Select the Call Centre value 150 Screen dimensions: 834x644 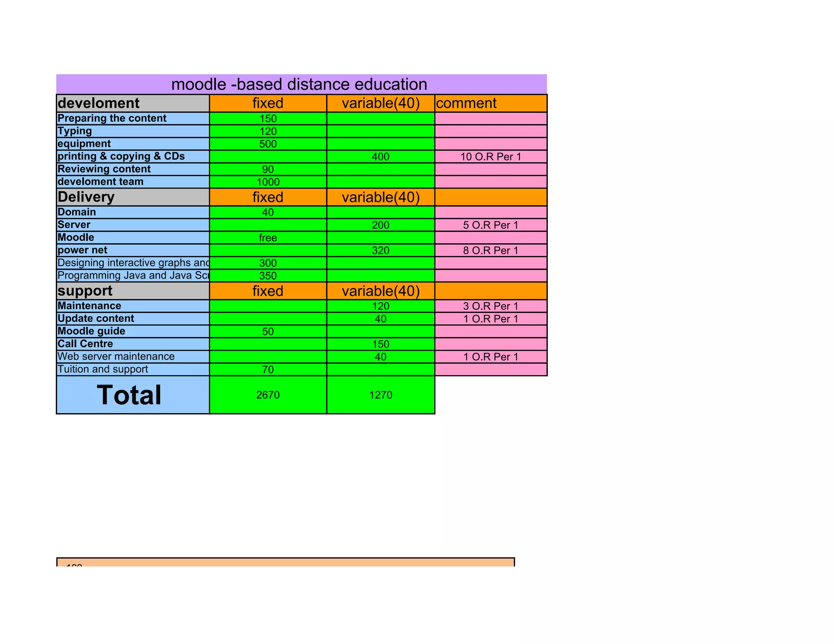(380, 344)
